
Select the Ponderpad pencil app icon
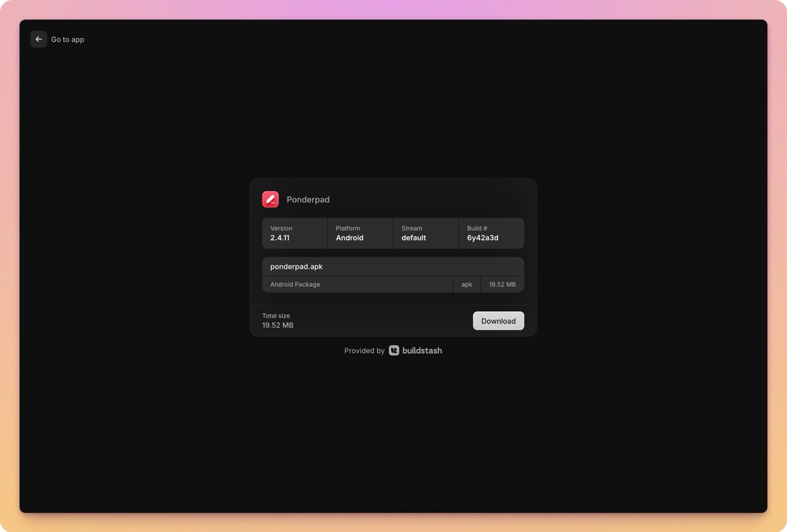[270, 199]
